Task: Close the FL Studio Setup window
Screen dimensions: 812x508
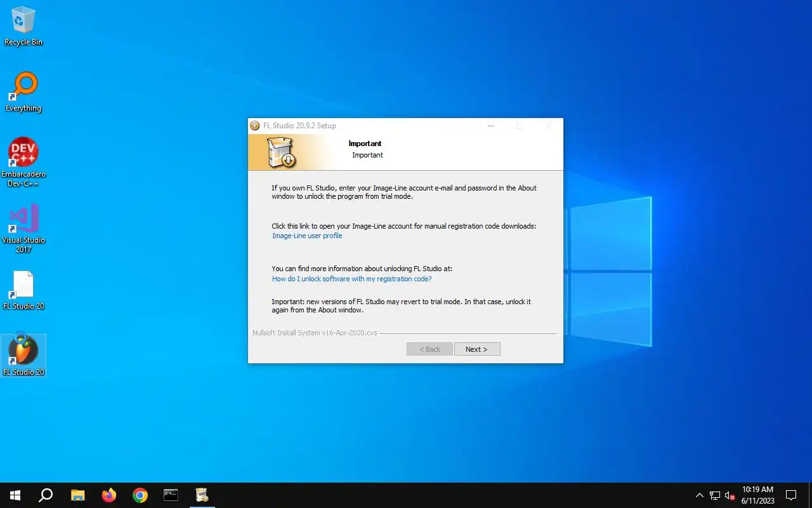Action: [x=548, y=126]
